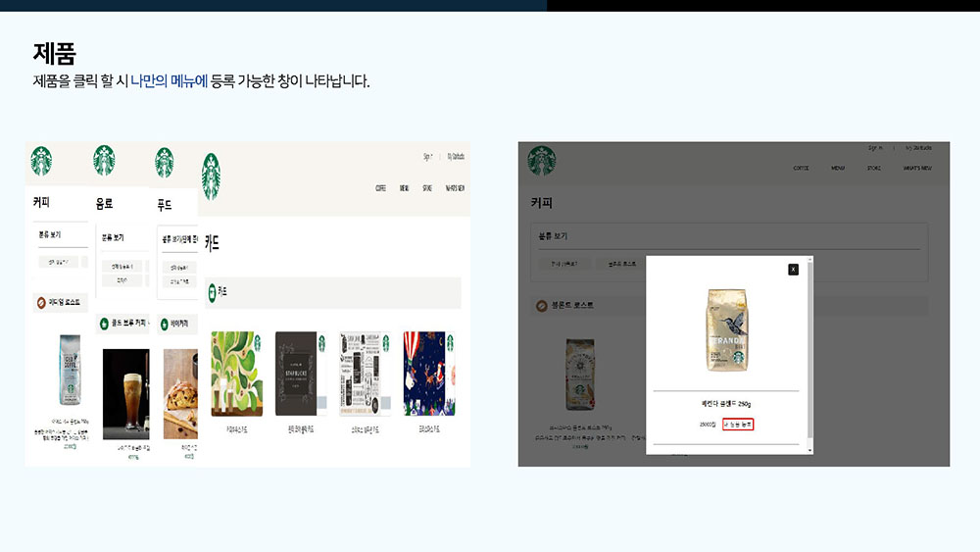This screenshot has height=552, width=980.
Task: Open STORE in the card page navigation
Action: coord(427,188)
